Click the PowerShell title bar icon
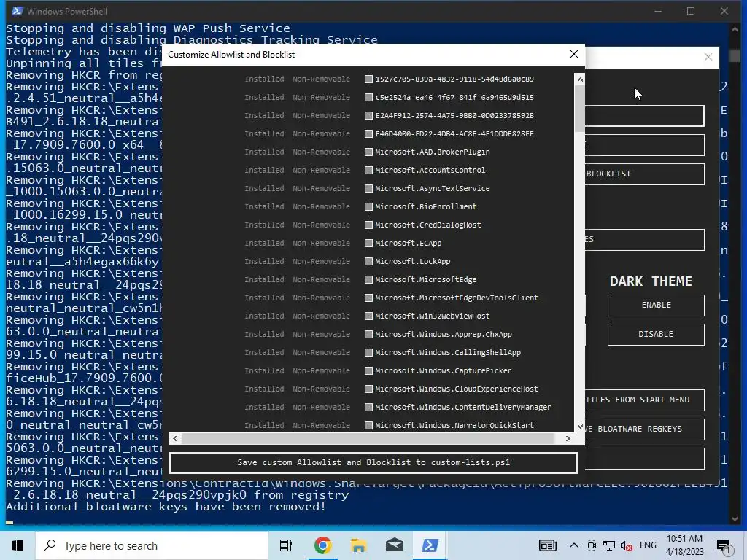 pos(18,11)
